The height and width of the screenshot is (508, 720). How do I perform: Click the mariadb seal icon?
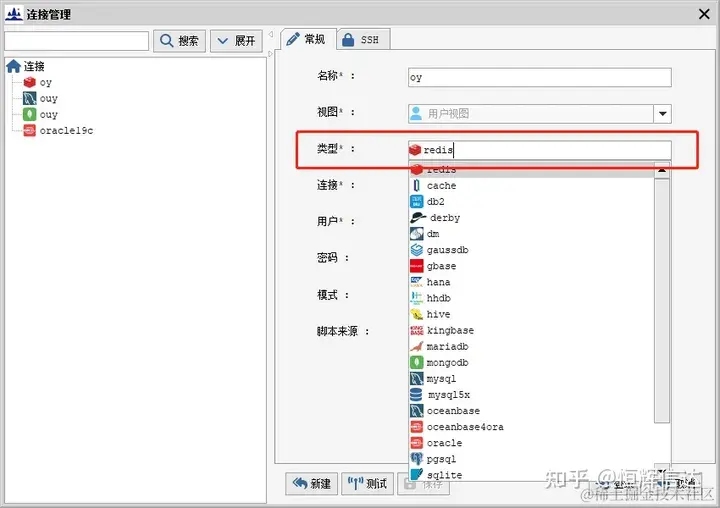pyautogui.click(x=416, y=346)
